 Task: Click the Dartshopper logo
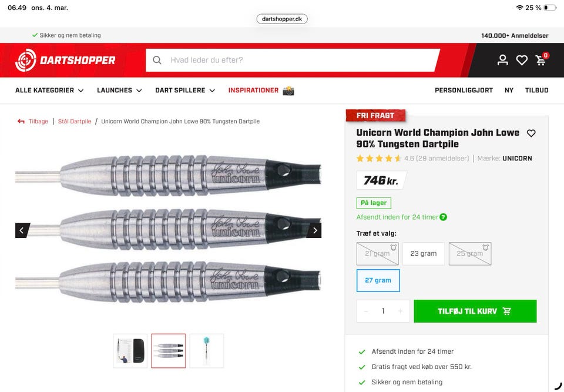[65, 60]
